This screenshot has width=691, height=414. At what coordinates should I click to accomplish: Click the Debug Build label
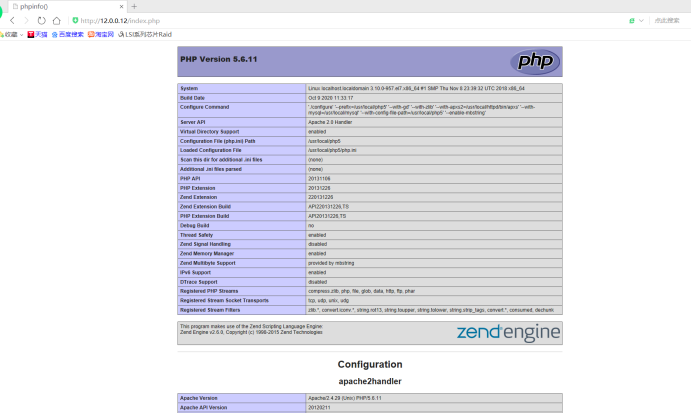194,225
